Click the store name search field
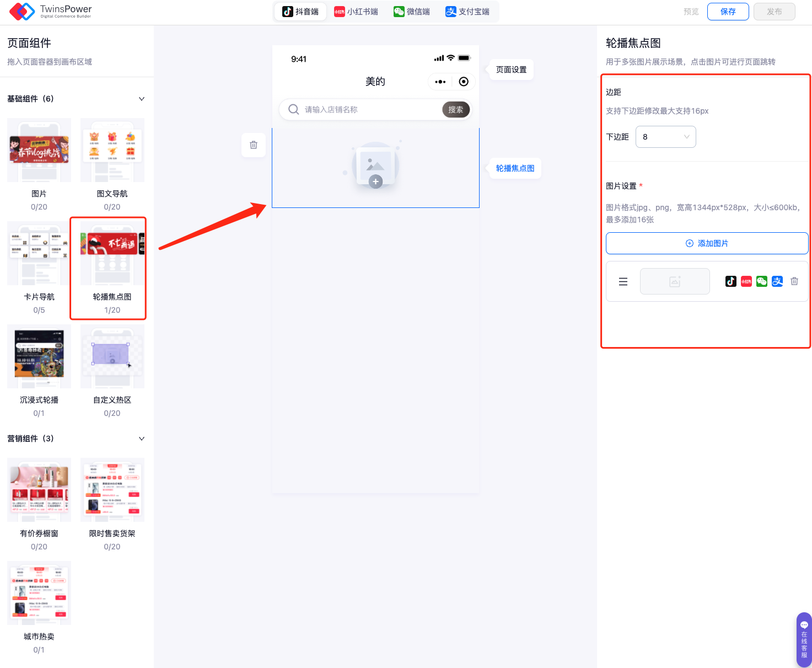This screenshot has height=668, width=812. tap(369, 110)
